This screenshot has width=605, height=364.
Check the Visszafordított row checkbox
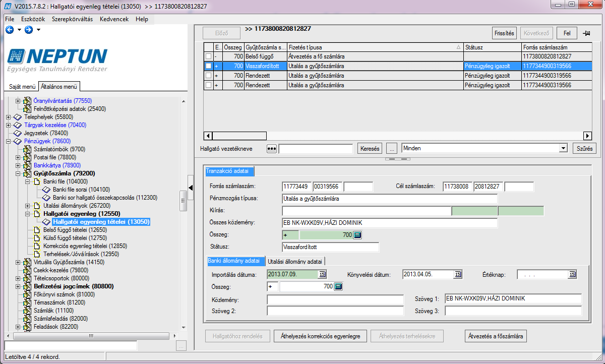(208, 66)
